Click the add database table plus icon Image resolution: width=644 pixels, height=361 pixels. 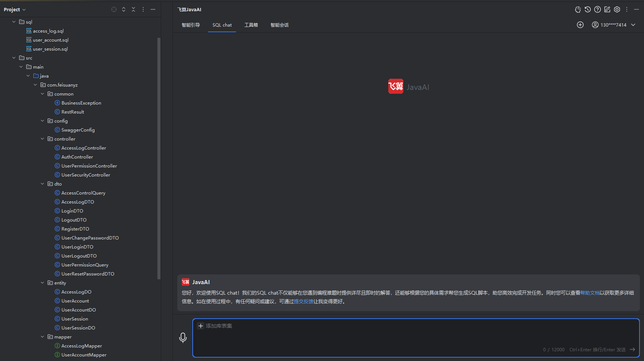click(201, 326)
